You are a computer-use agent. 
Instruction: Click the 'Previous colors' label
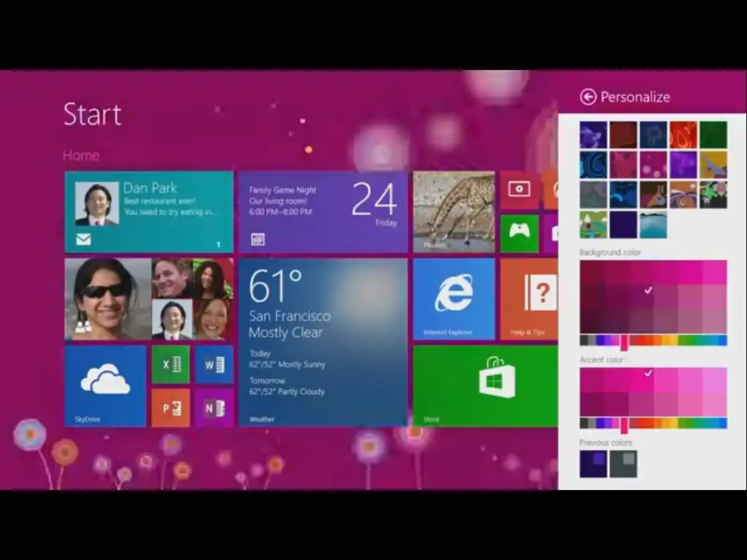tap(606, 443)
